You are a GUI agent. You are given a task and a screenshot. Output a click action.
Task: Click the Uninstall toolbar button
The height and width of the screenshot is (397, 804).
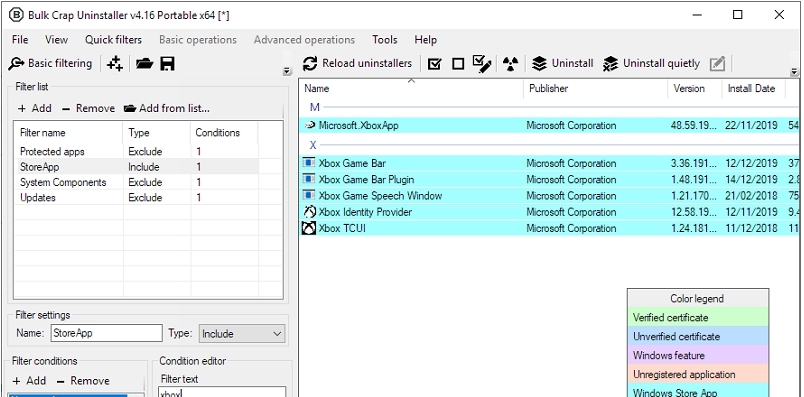(x=562, y=64)
